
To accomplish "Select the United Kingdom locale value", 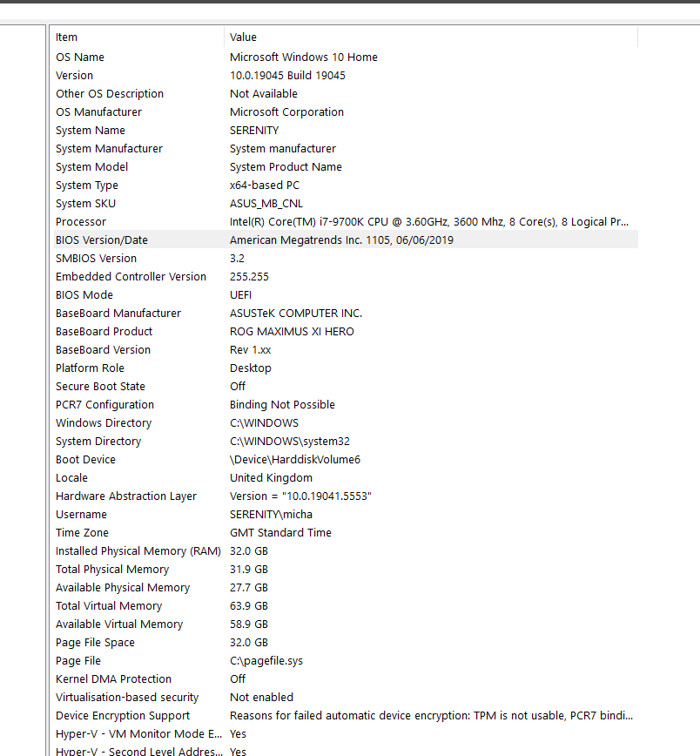I will tap(271, 478).
